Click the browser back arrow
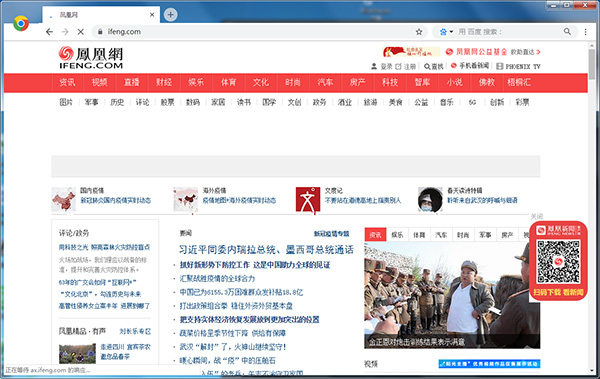Viewport: 600px width, 379px height. pyautogui.click(x=49, y=32)
